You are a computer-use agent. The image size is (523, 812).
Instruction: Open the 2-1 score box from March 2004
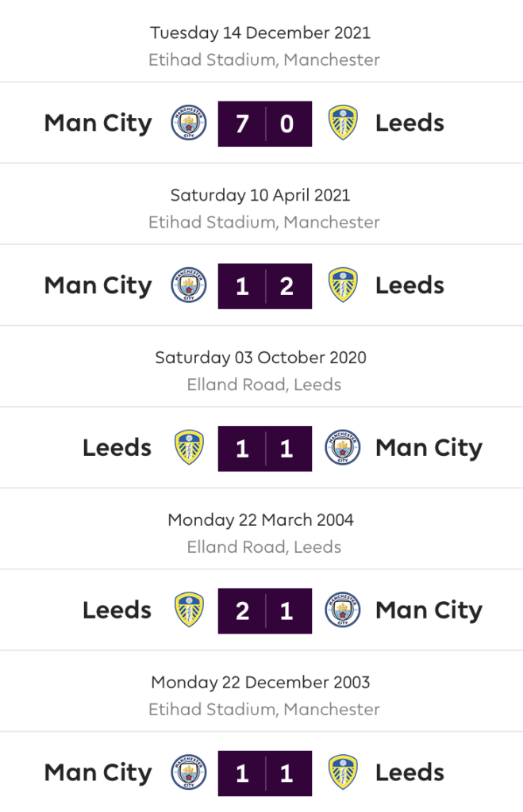click(265, 611)
